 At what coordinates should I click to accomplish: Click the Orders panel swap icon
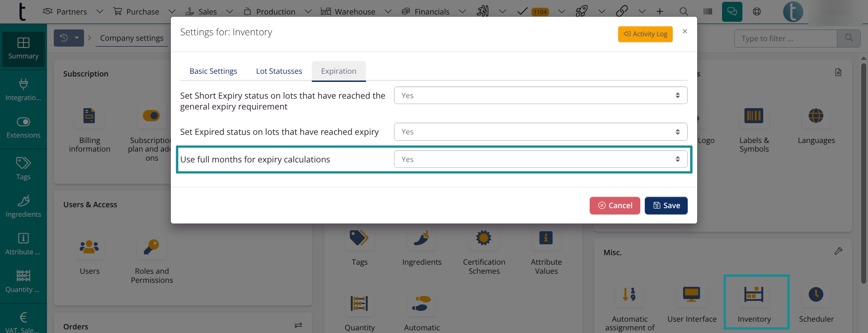[298, 325]
